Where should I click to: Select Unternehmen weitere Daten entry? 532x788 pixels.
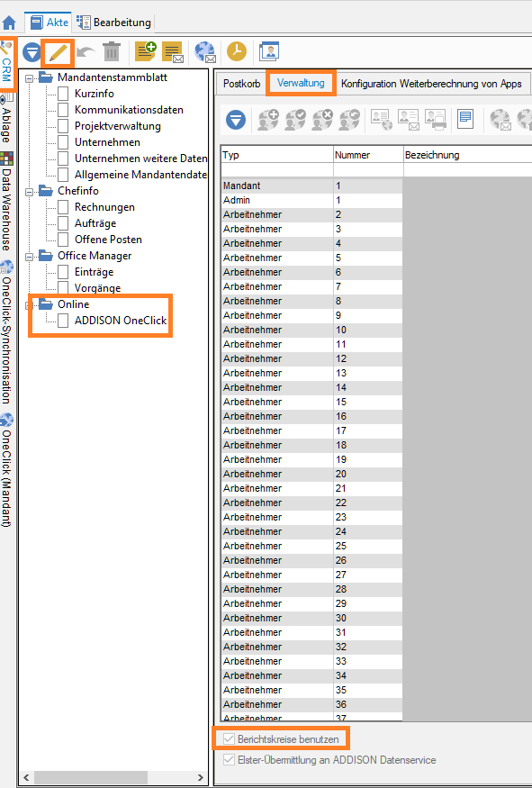coord(140,159)
